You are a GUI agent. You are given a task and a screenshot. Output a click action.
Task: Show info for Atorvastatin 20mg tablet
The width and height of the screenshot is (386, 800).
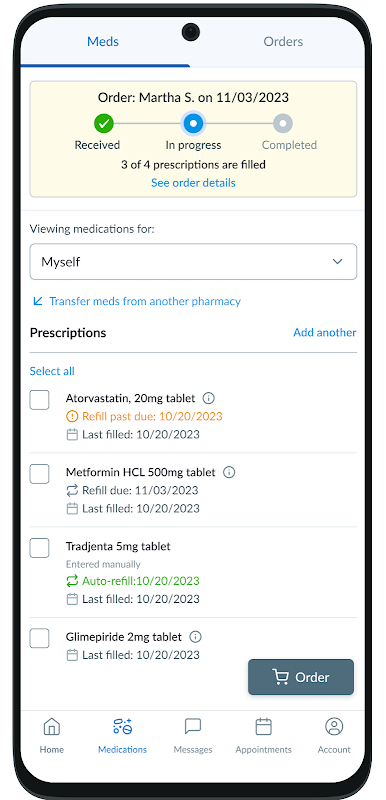[x=208, y=398]
